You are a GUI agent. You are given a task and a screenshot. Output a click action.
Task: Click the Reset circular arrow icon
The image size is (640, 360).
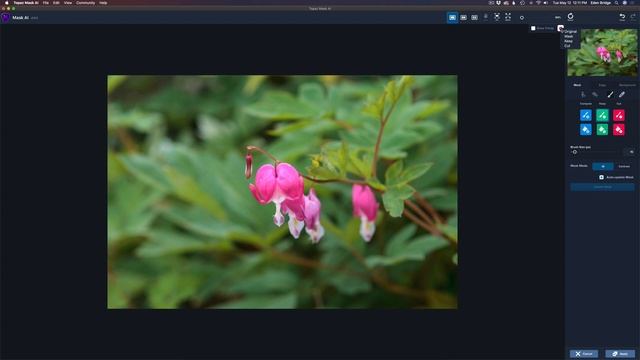[x=570, y=16]
